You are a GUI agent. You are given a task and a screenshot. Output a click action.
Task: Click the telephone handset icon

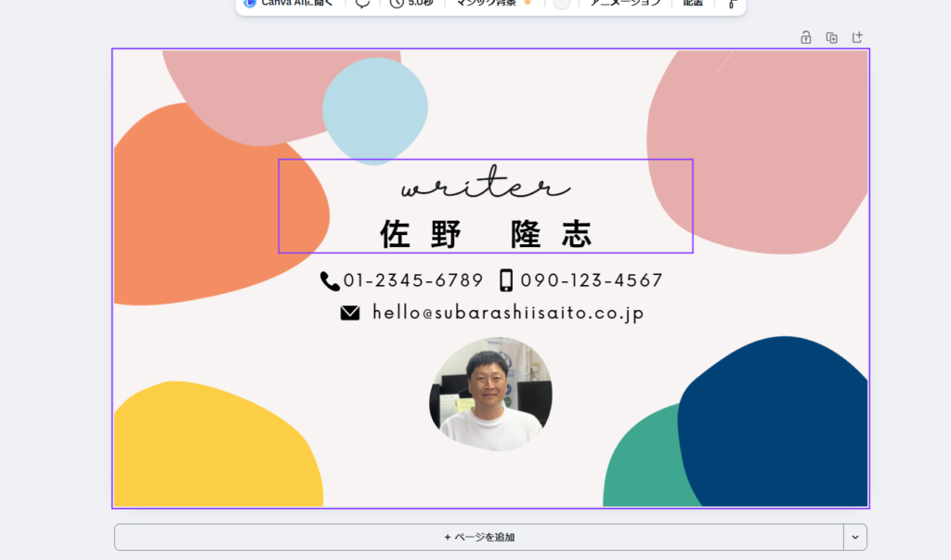[330, 280]
